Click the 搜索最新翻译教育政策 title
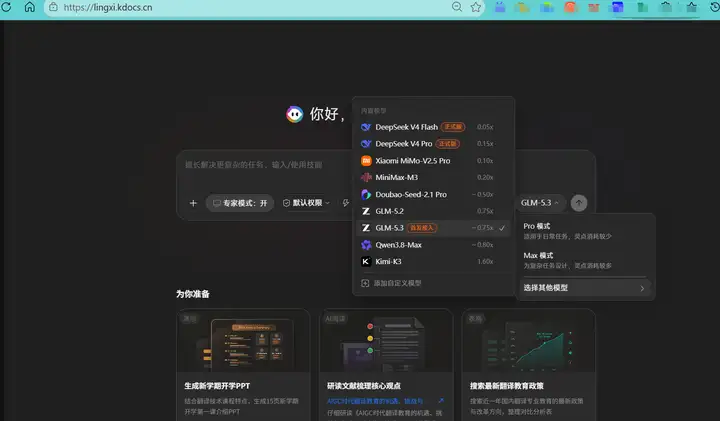720x421 pixels. tap(506, 386)
